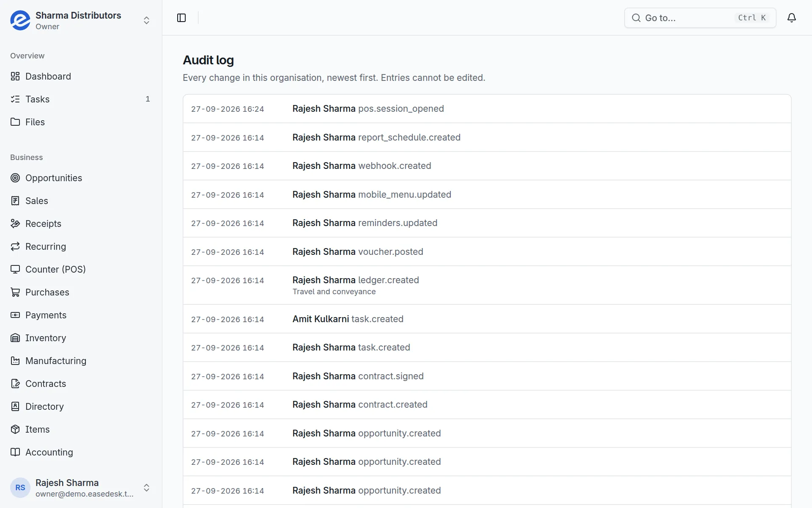
Task: Select the report_schedule.created log entry
Action: pyautogui.click(x=487, y=138)
